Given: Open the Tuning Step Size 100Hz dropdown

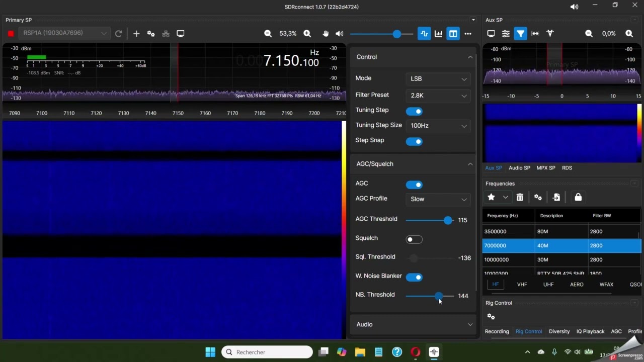Looking at the screenshot, I should tap(438, 126).
